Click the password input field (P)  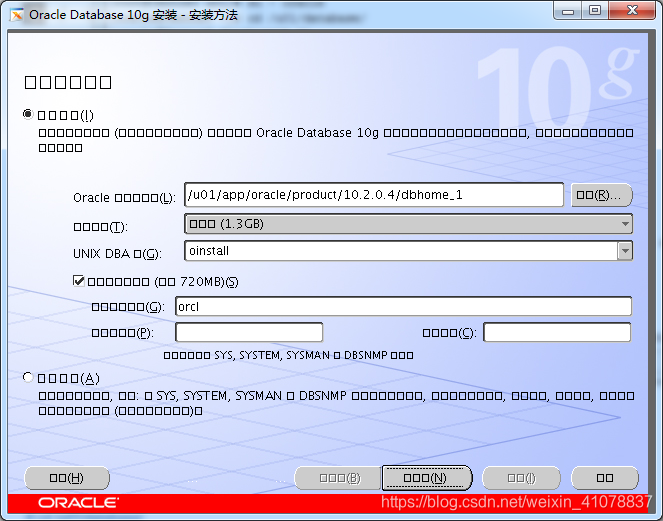tap(249, 332)
